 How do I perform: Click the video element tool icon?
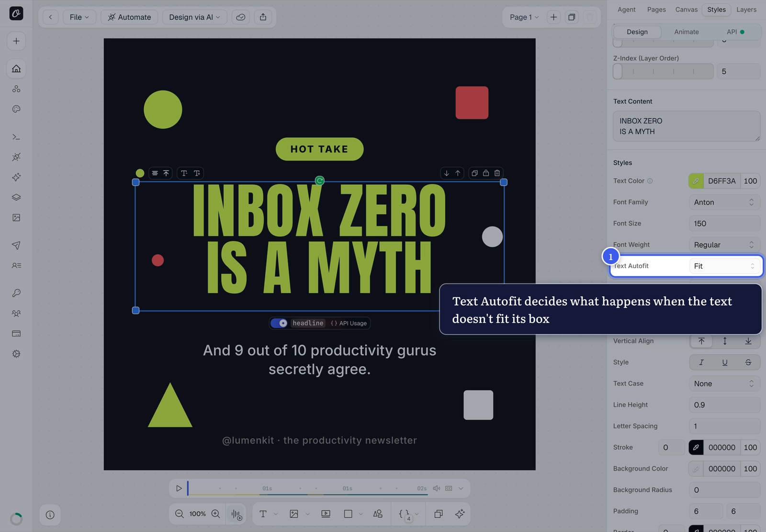[x=326, y=514]
